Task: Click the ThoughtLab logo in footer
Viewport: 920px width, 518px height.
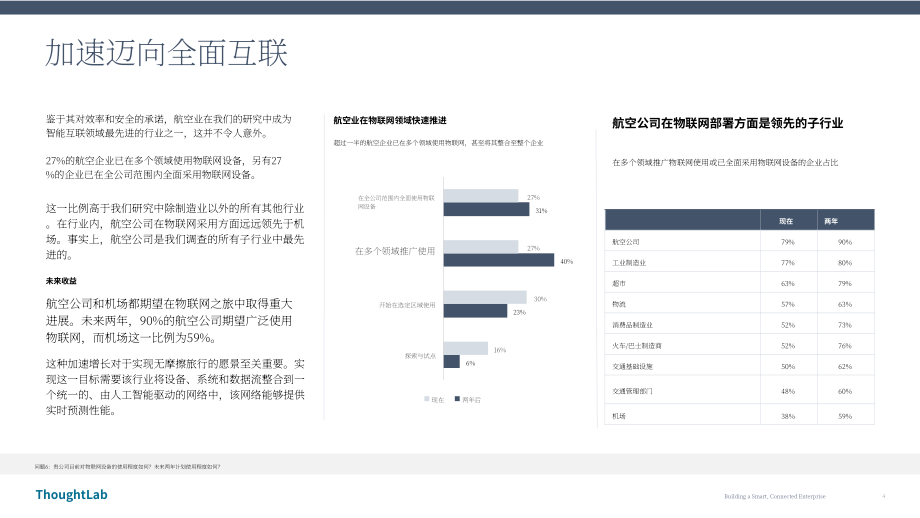Action: click(x=72, y=495)
